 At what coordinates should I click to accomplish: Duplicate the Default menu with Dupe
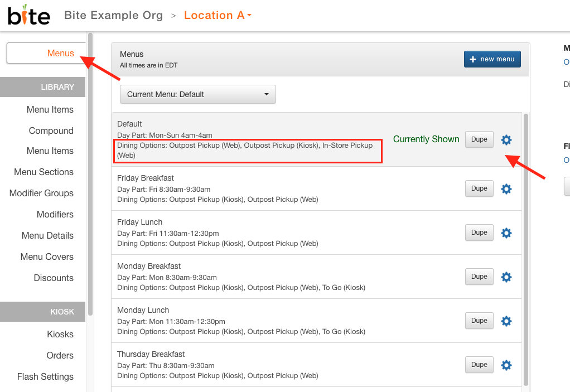(x=479, y=139)
